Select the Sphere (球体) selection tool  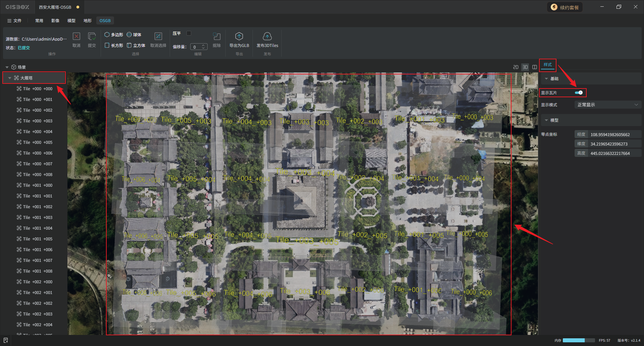134,35
